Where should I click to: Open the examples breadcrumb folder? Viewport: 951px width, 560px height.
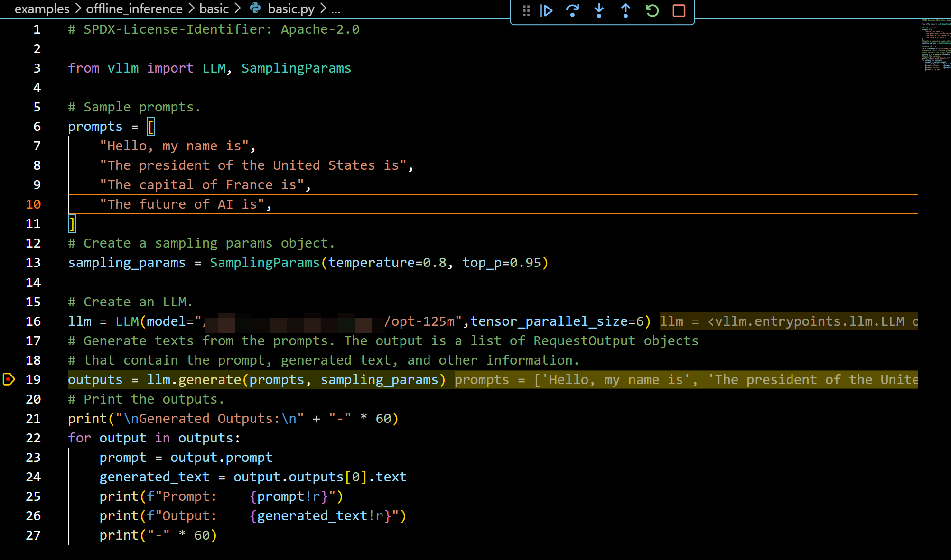(42, 9)
